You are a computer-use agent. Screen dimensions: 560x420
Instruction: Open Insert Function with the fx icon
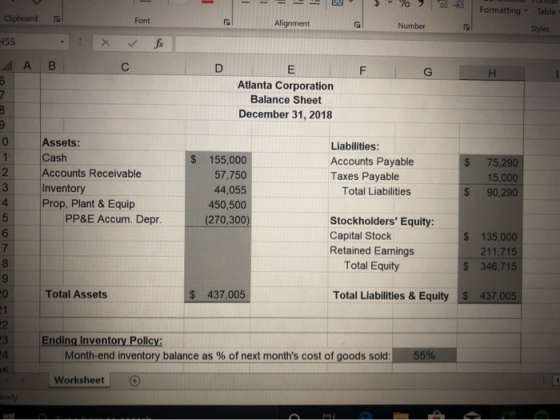point(159,44)
